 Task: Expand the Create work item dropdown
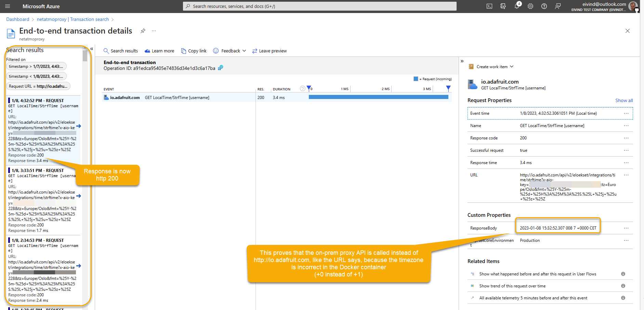511,66
